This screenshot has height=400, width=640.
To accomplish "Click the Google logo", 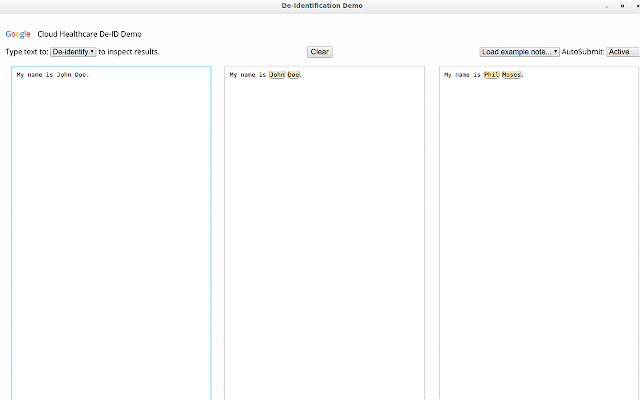I will tap(18, 34).
